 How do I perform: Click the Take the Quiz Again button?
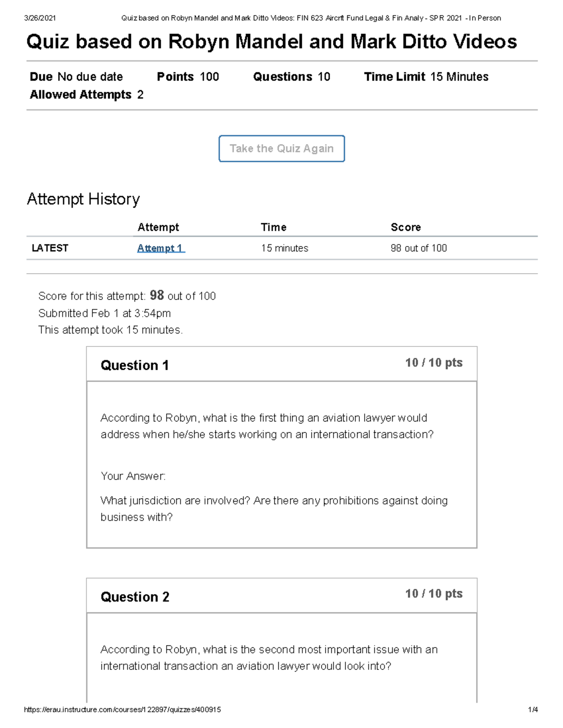(x=281, y=149)
